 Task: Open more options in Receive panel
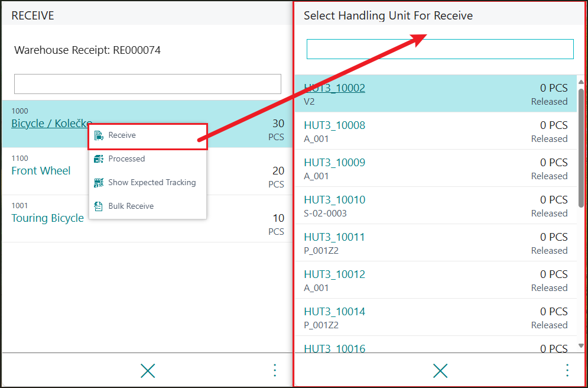coord(275,371)
